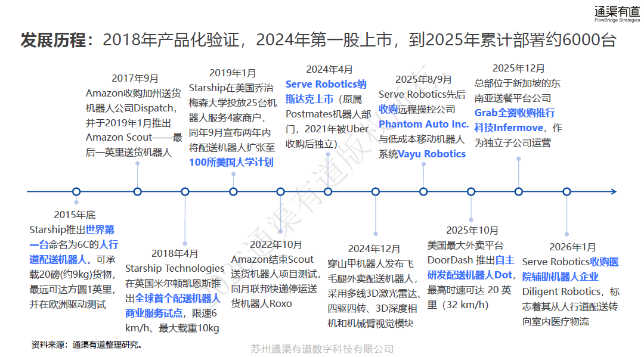
Task: Click blue text '商业服务试点'
Action: [x=154, y=313]
